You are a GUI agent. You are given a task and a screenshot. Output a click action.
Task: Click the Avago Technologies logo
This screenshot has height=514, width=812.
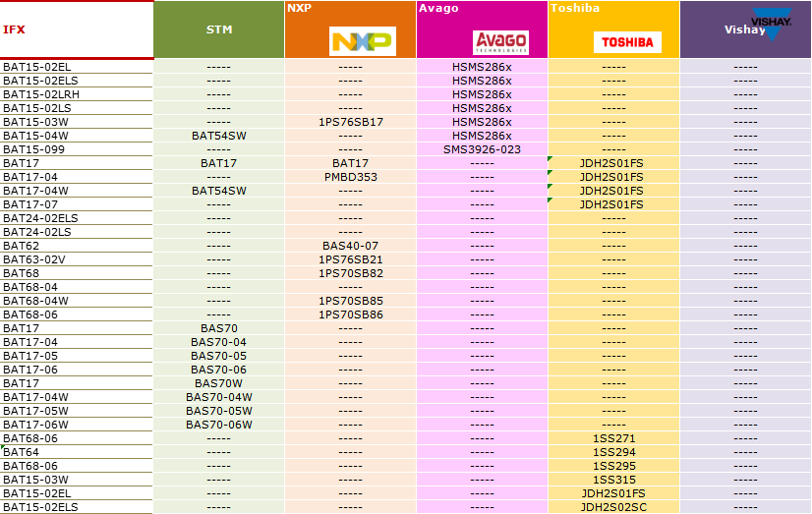pos(500,42)
